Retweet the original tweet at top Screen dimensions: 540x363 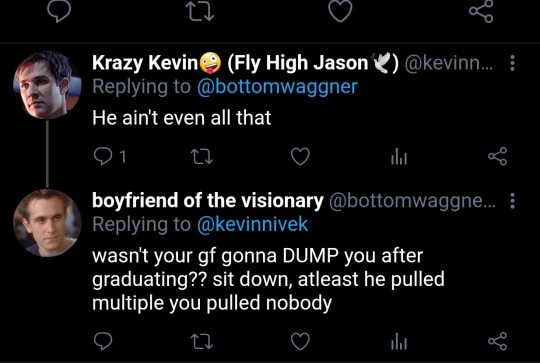pyautogui.click(x=200, y=11)
